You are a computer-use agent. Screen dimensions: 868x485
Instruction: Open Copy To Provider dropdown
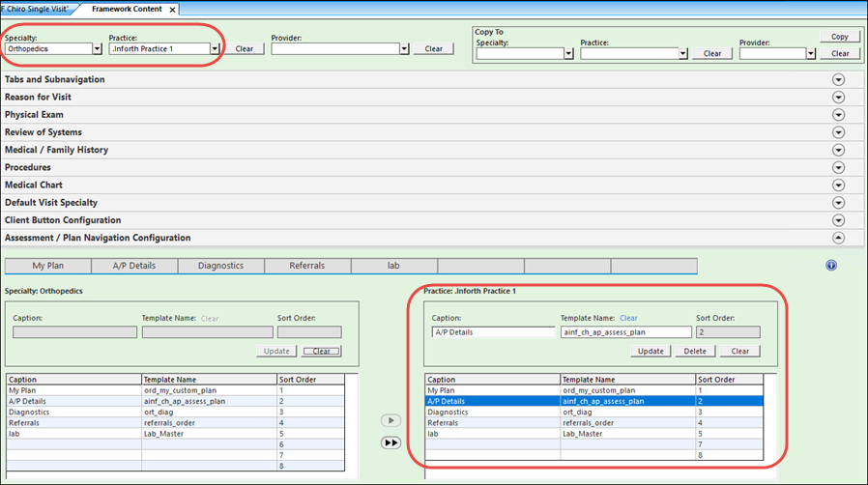811,54
